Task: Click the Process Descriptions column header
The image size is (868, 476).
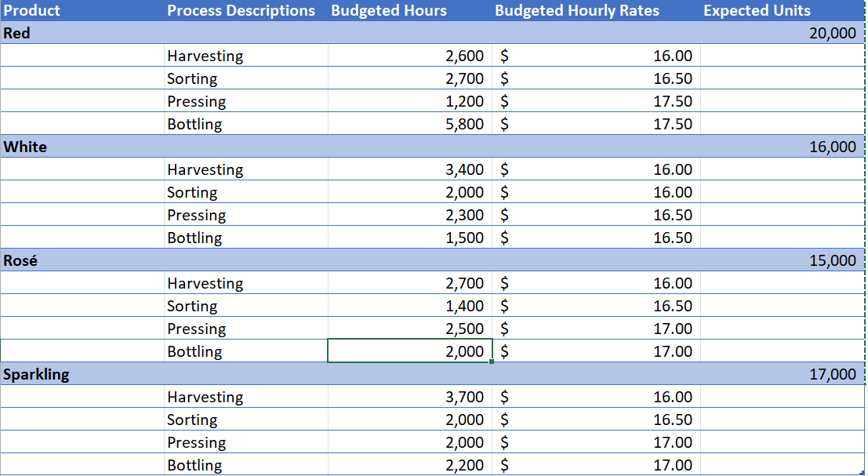Action: click(241, 10)
